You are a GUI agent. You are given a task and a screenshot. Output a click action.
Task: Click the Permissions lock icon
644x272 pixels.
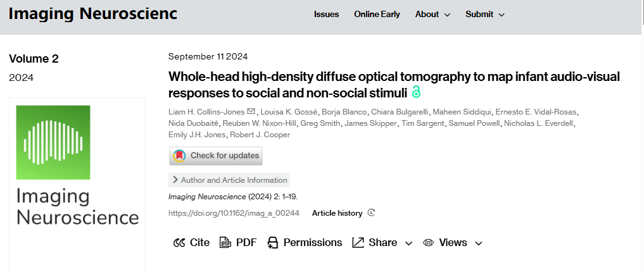273,243
